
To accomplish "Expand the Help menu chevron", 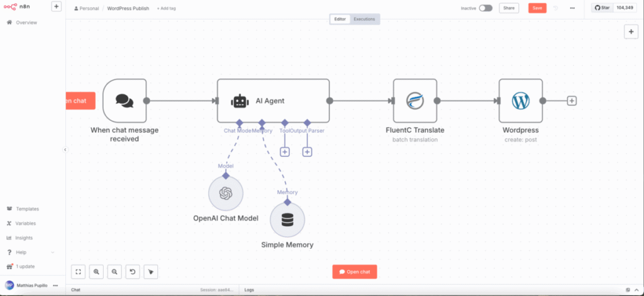I will tap(53, 253).
